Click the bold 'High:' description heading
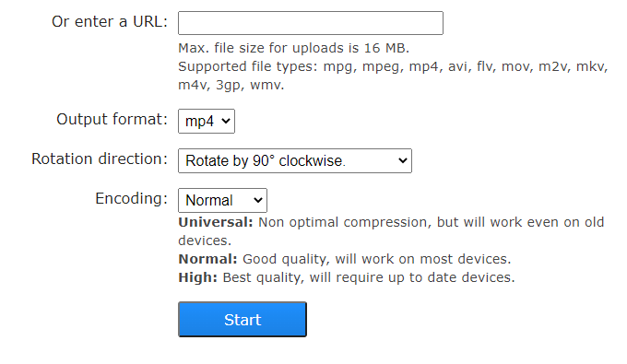Image resolution: width=627 pixels, height=364 pixels. coord(198,277)
